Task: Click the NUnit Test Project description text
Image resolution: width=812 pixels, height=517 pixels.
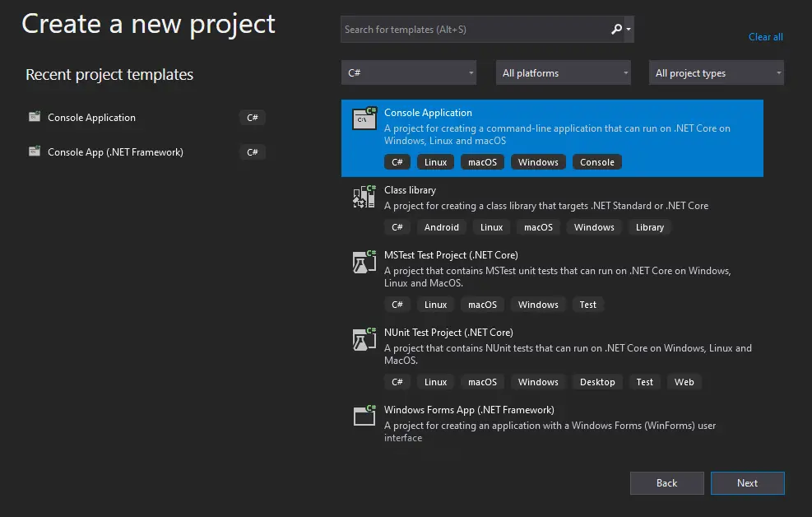Action: point(568,354)
